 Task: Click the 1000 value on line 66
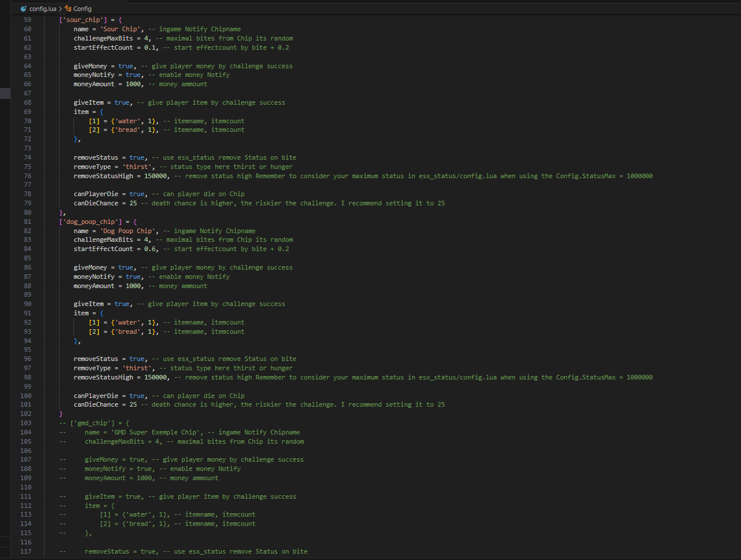pos(133,84)
